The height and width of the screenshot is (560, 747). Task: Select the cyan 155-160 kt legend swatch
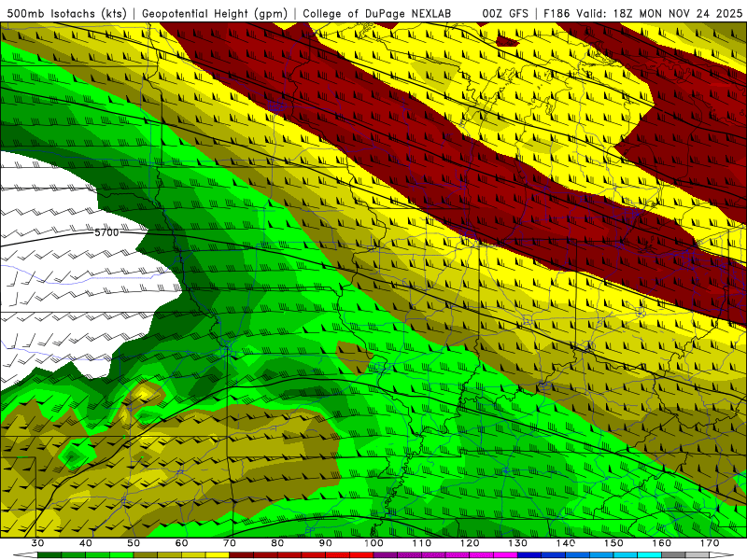[x=649, y=555]
